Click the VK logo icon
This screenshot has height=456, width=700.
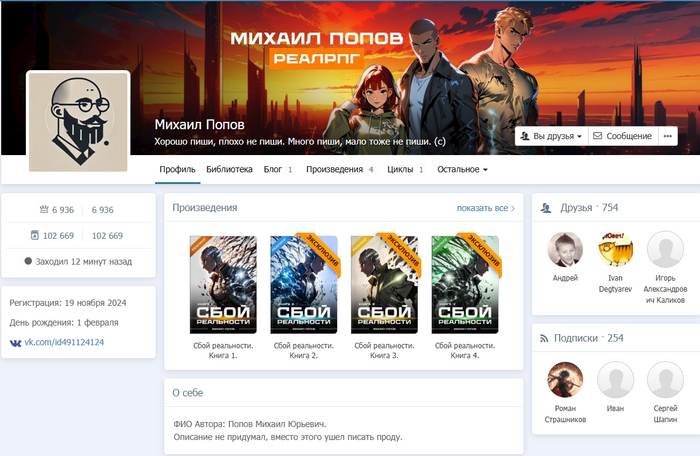coord(15,343)
